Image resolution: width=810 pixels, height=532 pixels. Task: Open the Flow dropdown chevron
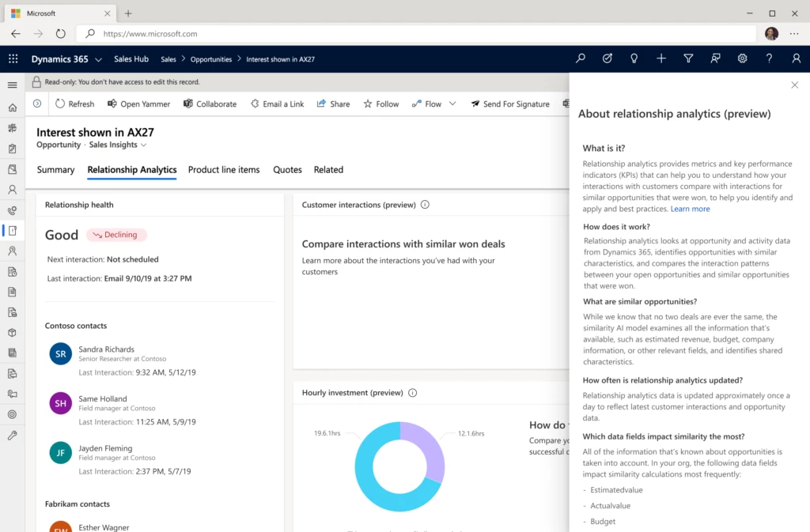(451, 104)
